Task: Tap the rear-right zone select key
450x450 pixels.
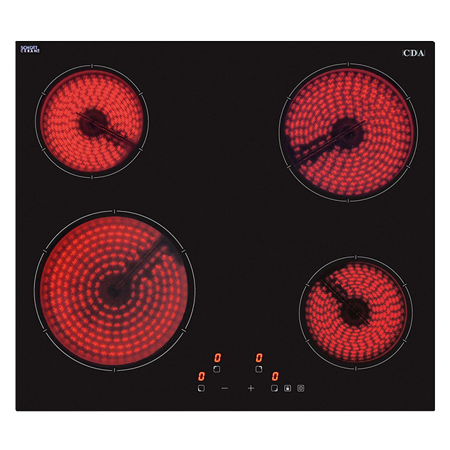Action: click(259, 369)
